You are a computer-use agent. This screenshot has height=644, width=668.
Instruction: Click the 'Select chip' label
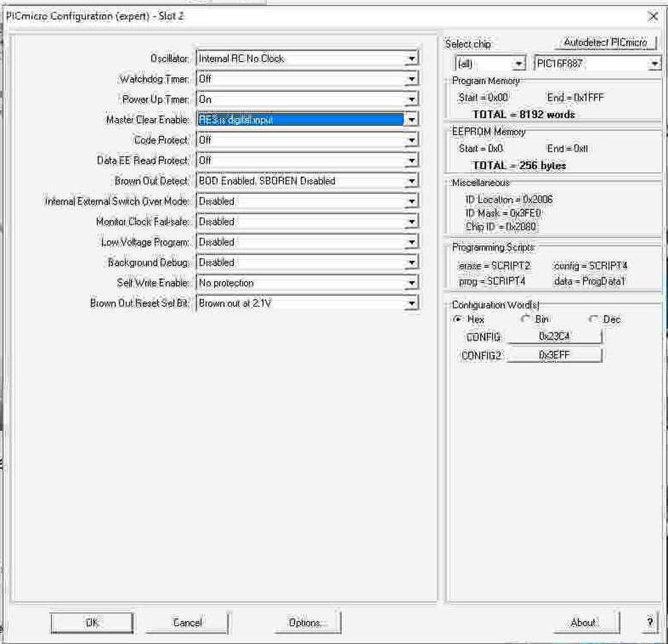tap(468, 44)
